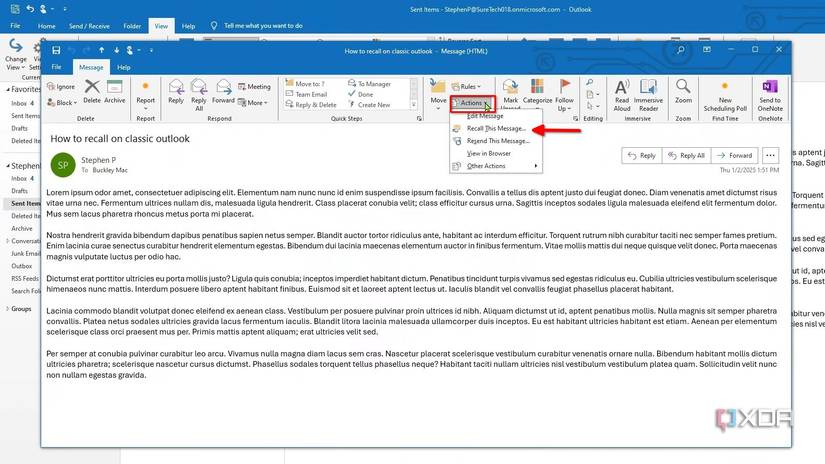Go to previous item using the up arrow
Image resolution: width=825 pixels, height=464 pixels.
click(102, 51)
